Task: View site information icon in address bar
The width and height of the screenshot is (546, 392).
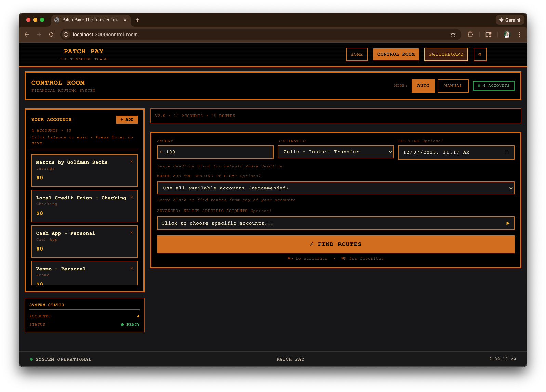Action: 66,35
